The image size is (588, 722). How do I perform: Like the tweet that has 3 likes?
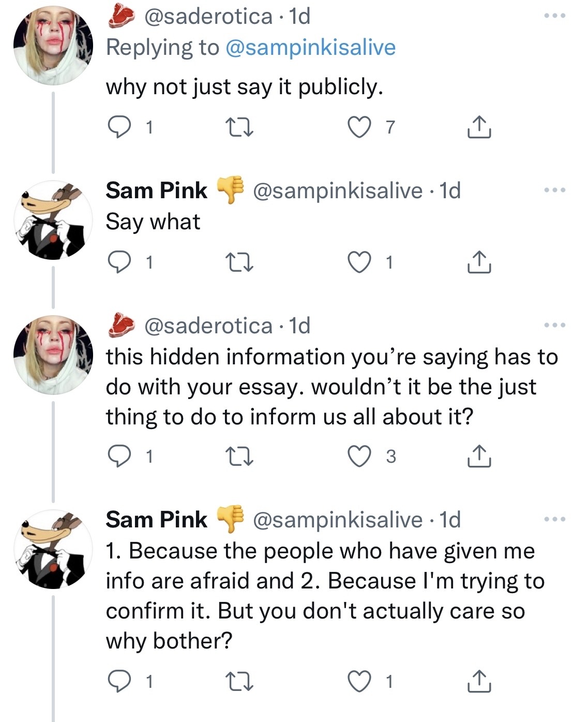(x=359, y=456)
